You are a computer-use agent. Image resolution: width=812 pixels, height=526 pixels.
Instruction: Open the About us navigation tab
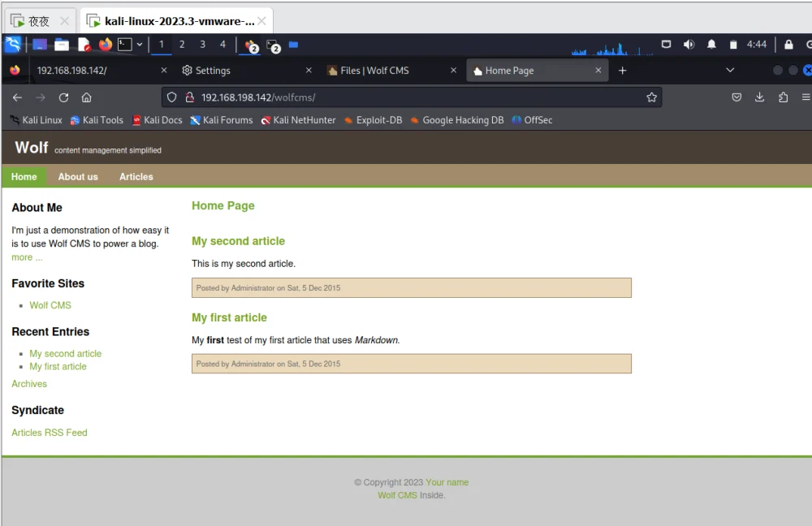tap(78, 176)
